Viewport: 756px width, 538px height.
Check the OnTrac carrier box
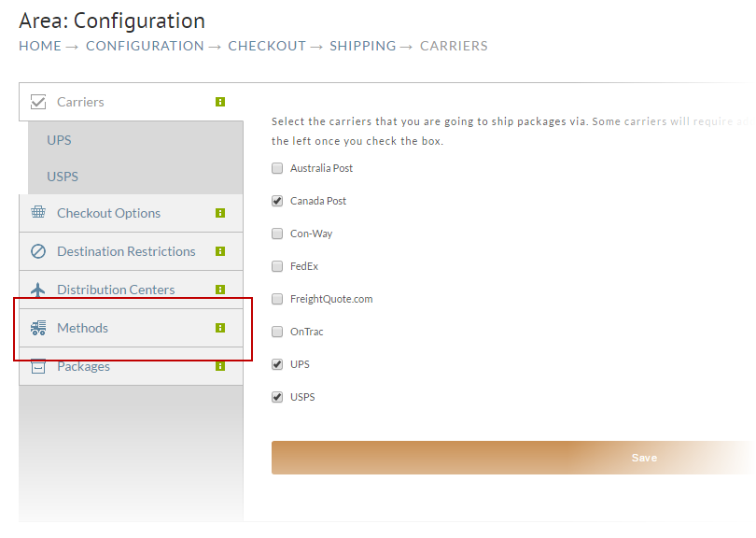277,332
